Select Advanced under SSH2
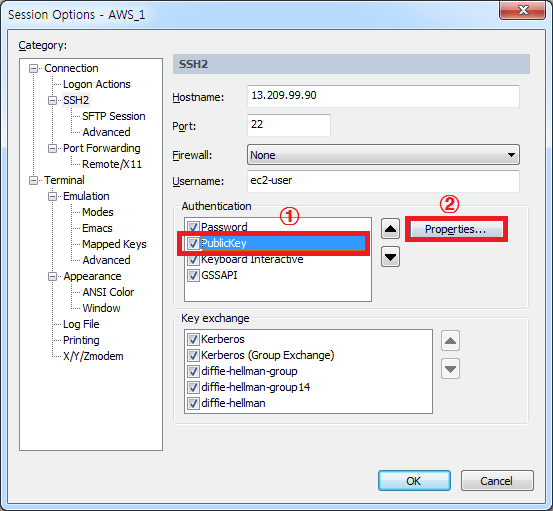Image resolution: width=553 pixels, height=511 pixels. (107, 132)
